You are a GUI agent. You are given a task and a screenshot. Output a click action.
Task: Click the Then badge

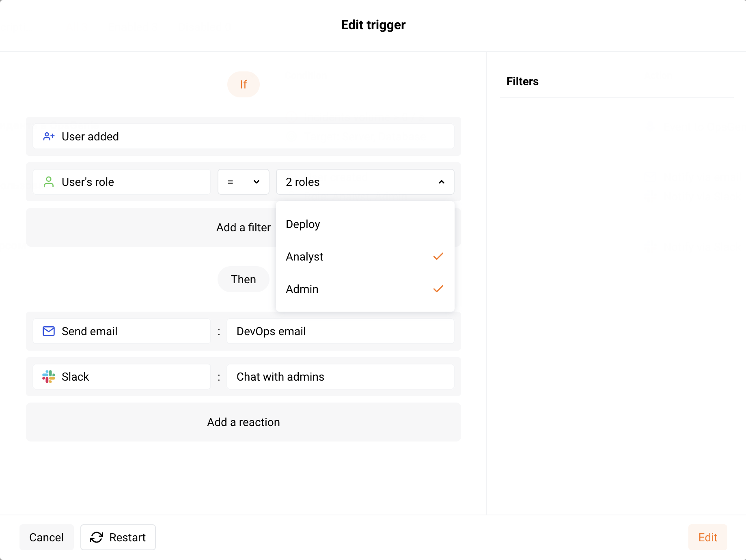pos(243,279)
